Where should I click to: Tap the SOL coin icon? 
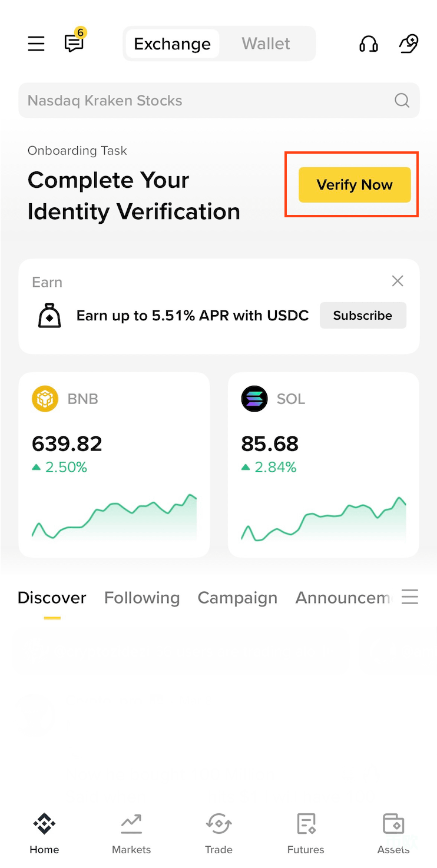pyautogui.click(x=254, y=399)
